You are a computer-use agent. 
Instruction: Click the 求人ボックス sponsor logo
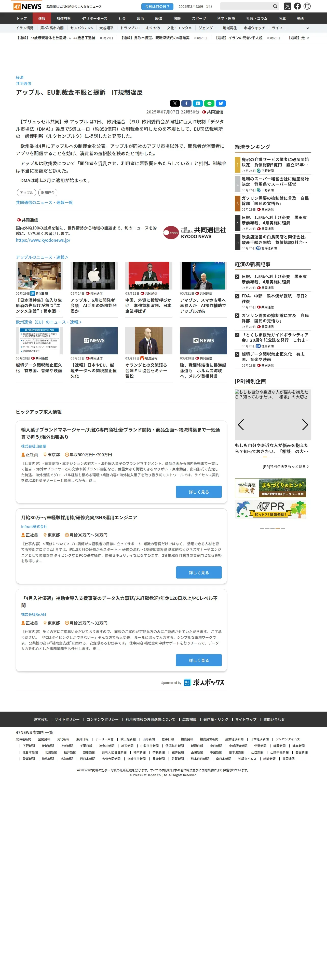[204, 683]
